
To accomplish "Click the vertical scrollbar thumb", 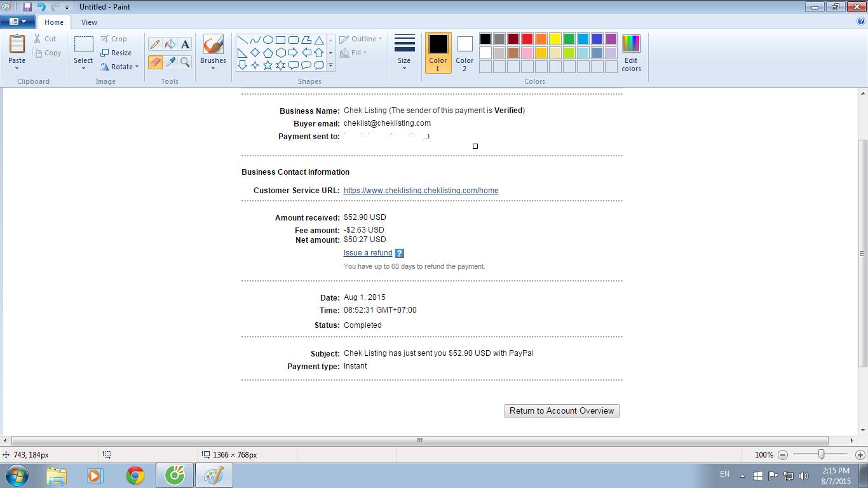I will click(862, 253).
